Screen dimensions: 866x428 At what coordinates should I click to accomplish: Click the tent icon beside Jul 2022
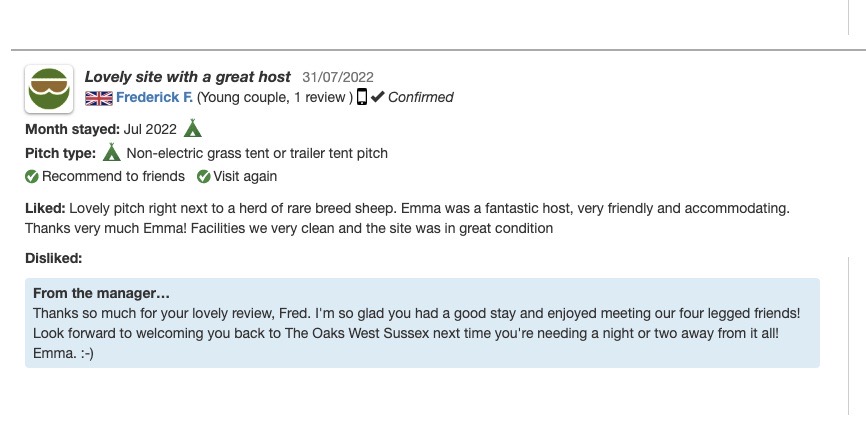point(193,128)
